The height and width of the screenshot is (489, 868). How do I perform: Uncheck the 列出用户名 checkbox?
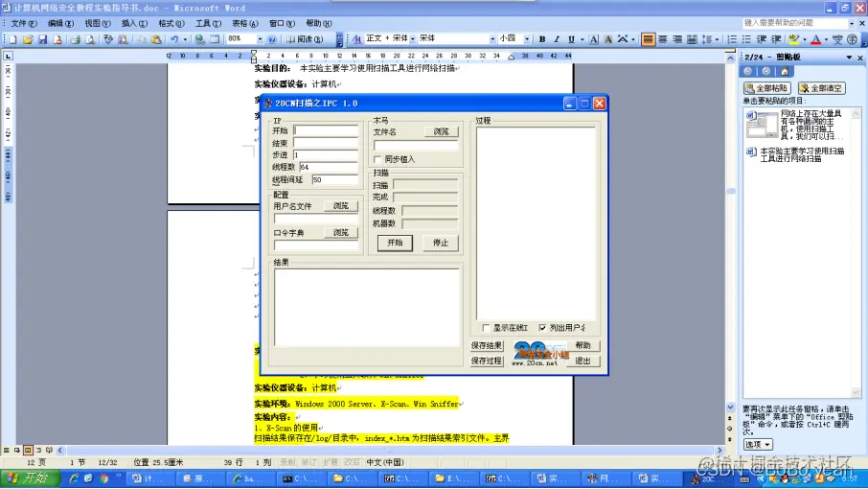point(542,328)
